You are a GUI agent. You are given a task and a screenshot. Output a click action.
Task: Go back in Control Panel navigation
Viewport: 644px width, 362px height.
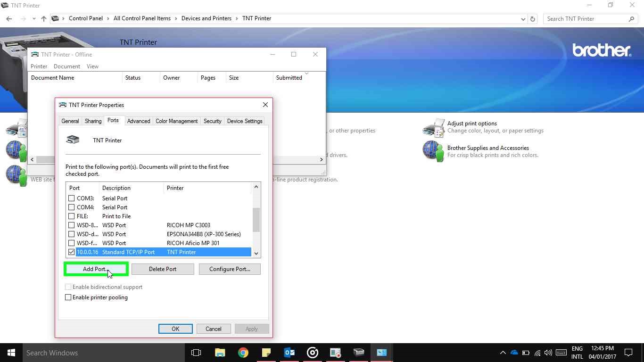coord(9,19)
